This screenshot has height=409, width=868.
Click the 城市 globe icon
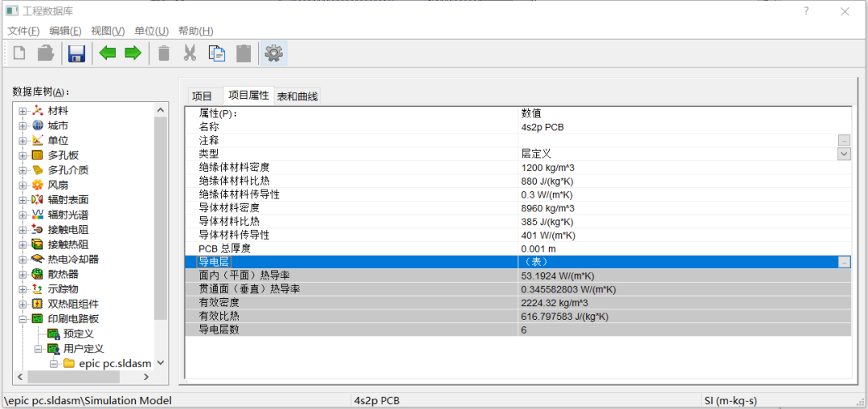click(38, 125)
